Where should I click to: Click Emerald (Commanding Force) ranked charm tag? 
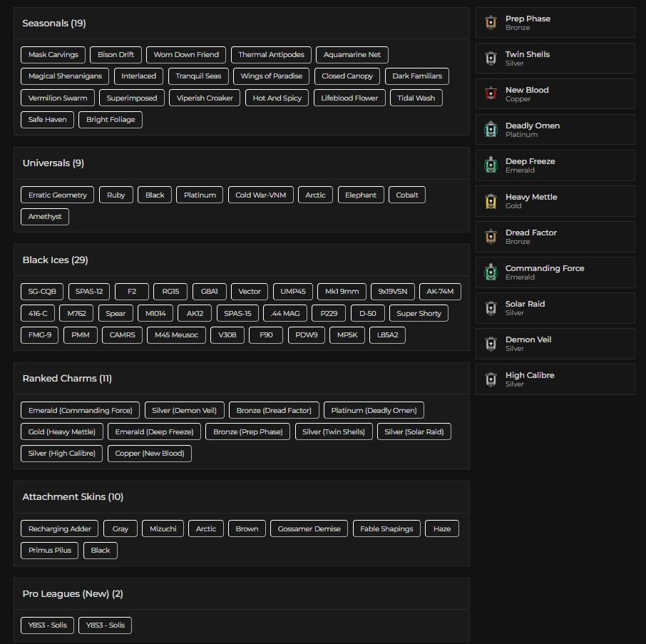[80, 410]
